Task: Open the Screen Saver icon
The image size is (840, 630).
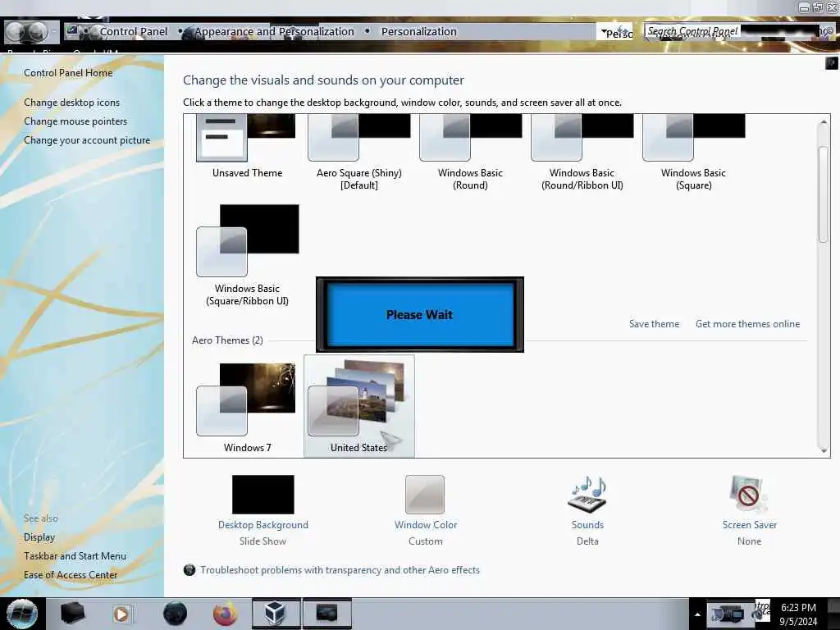Action: (x=749, y=495)
